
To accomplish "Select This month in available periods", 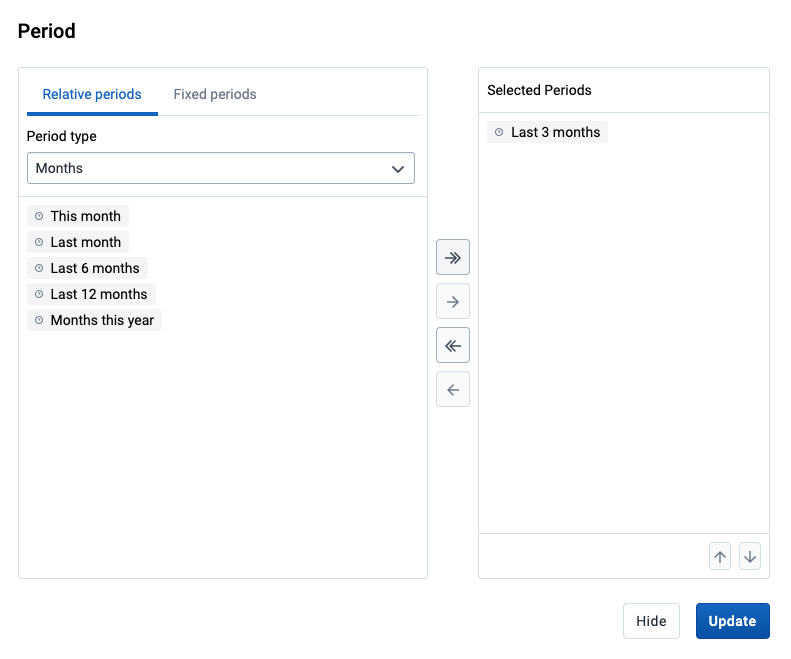I will 78,216.
